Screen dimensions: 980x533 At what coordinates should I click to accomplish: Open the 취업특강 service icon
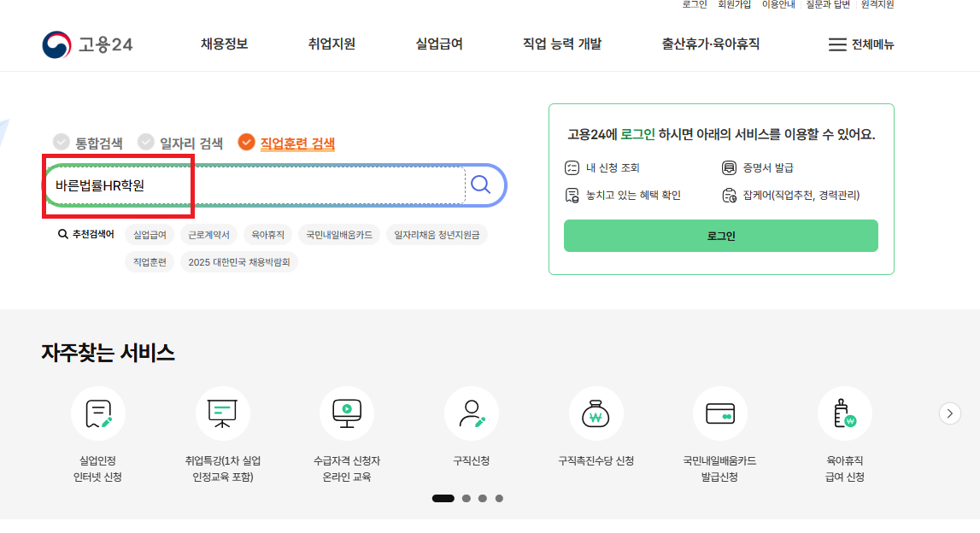click(223, 413)
